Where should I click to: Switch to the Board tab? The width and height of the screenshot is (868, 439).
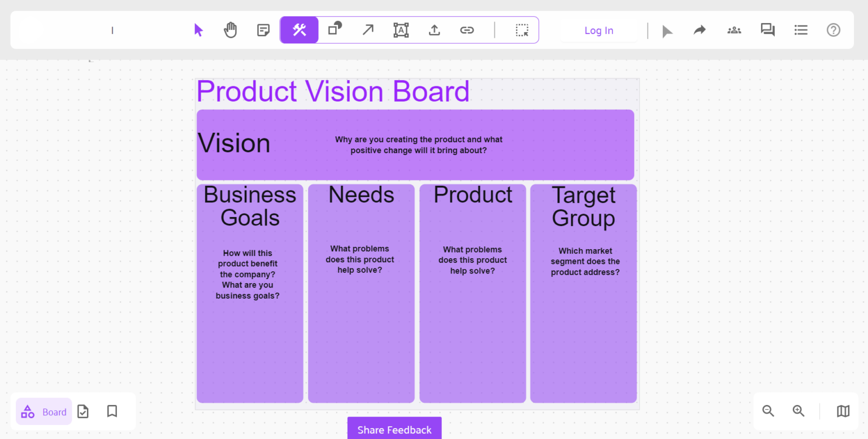44,411
